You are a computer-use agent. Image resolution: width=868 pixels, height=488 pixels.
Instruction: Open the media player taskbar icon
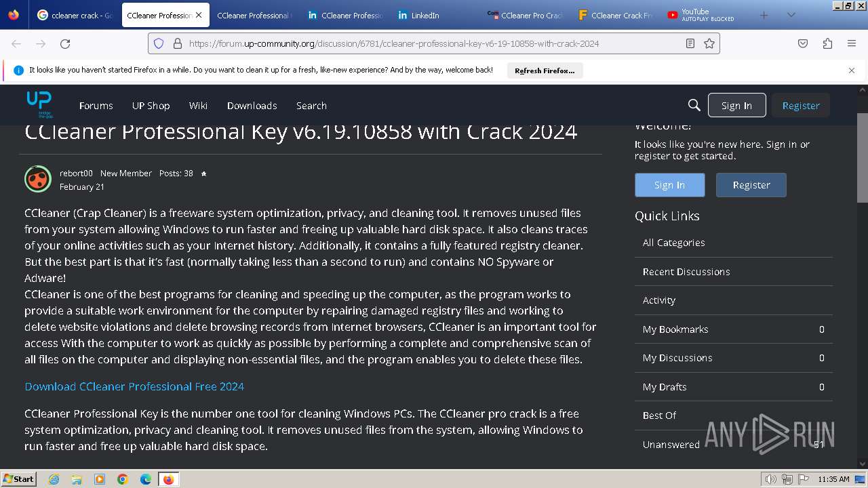100,479
